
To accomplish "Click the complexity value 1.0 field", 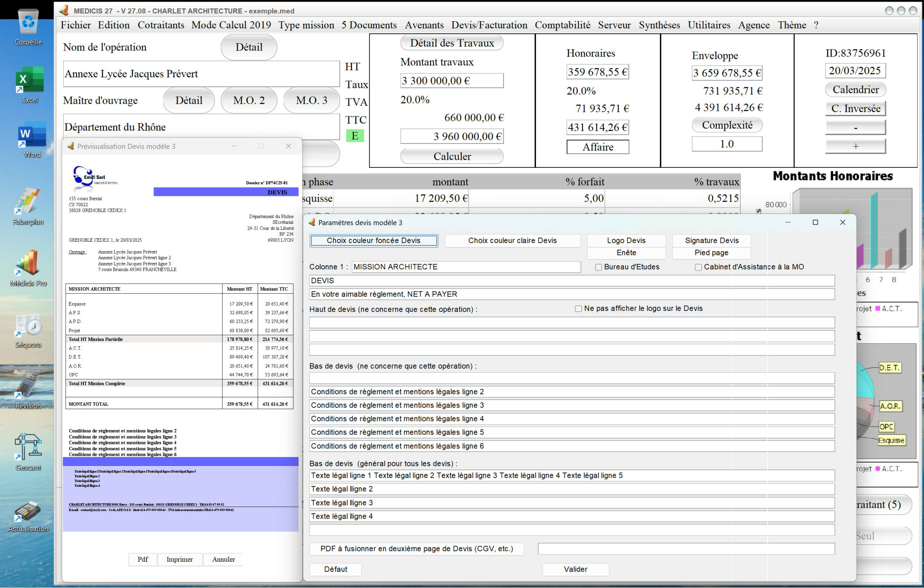I will click(727, 144).
